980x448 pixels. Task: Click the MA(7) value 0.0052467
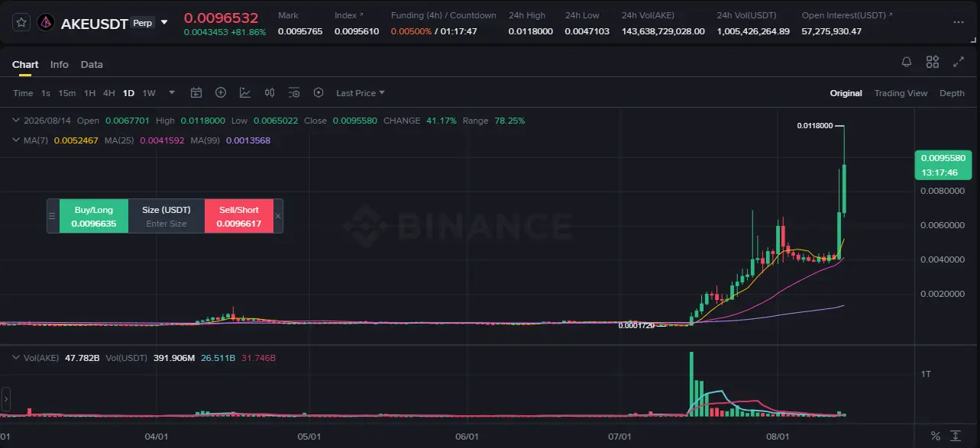click(76, 140)
